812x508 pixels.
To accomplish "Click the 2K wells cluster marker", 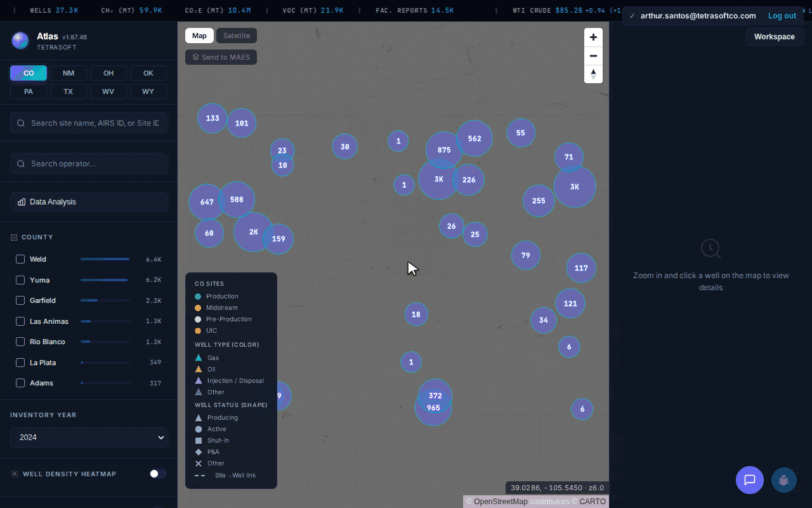I will [253, 232].
